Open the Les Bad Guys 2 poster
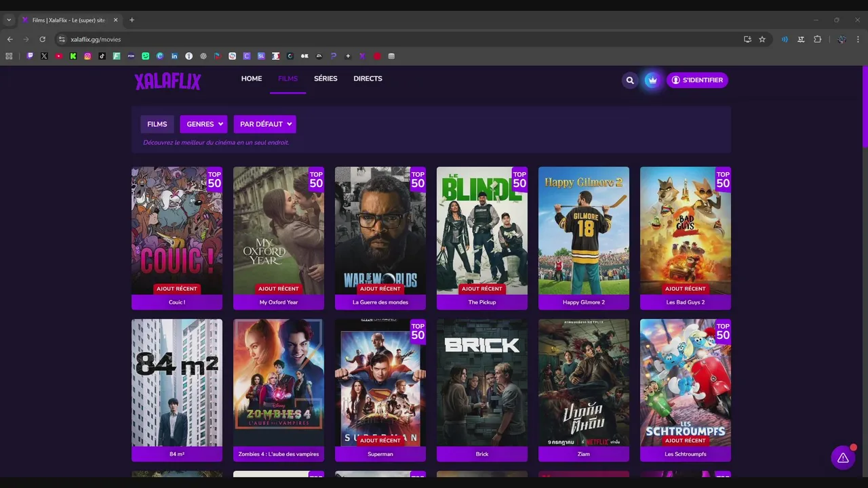Image resolution: width=868 pixels, height=488 pixels. (686, 230)
